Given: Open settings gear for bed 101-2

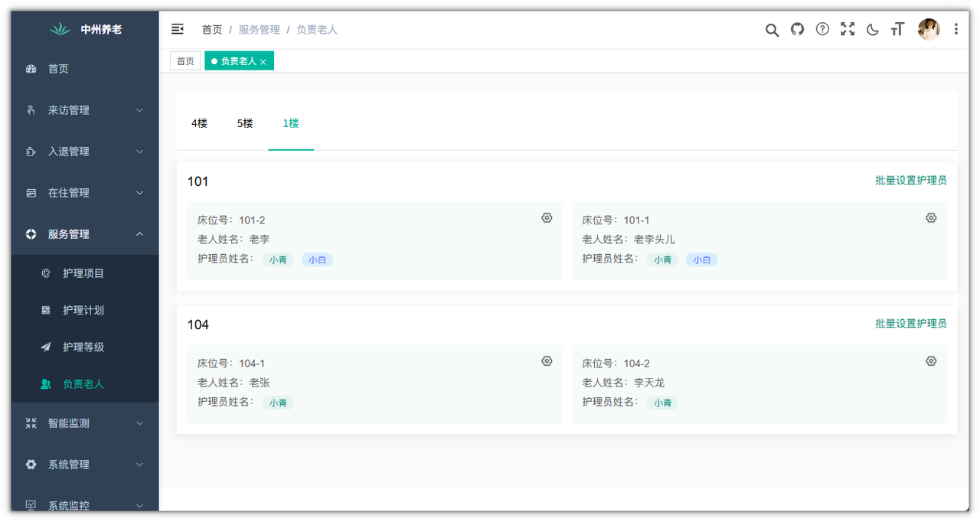Looking at the screenshot, I should tap(547, 218).
